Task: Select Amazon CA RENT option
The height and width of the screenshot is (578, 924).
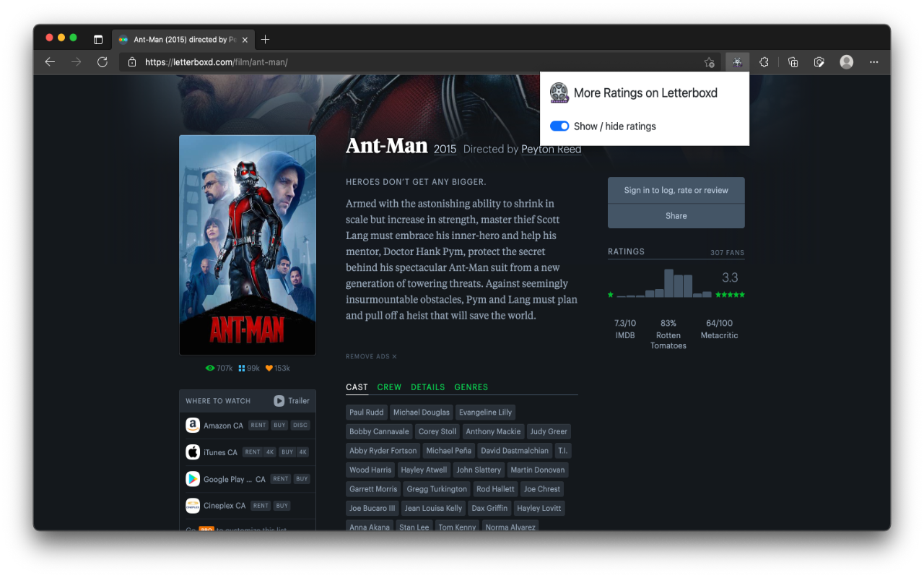Action: (x=258, y=426)
